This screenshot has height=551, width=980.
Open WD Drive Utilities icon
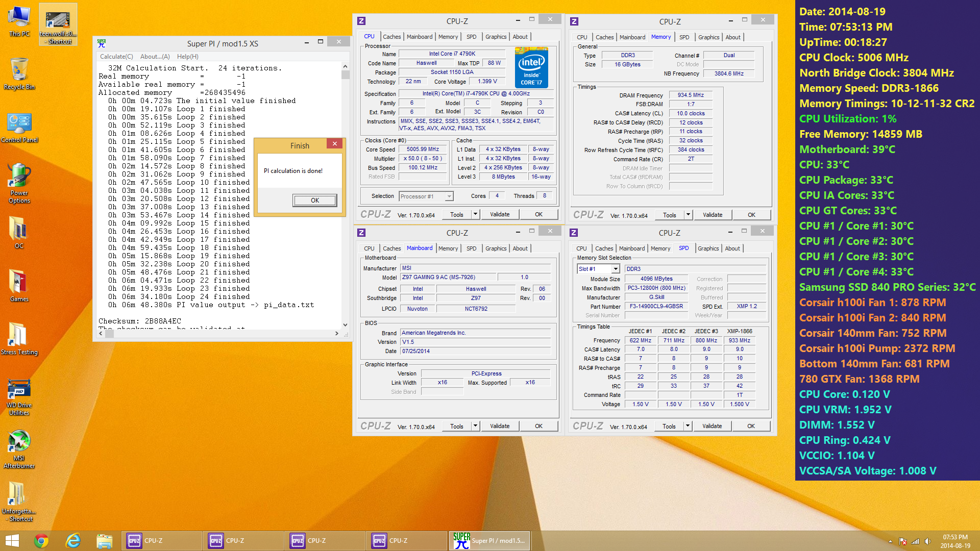tap(19, 396)
